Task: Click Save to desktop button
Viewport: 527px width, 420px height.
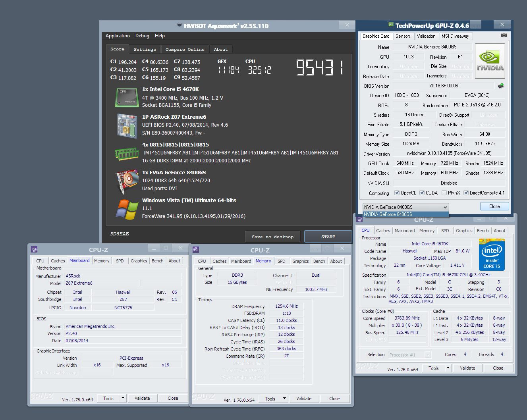Action: coord(272,237)
